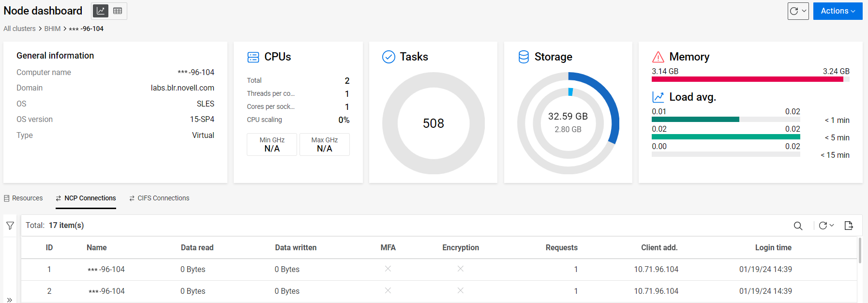The width and height of the screenshot is (868, 303).
Task: Export the connections table data
Action: [849, 226]
